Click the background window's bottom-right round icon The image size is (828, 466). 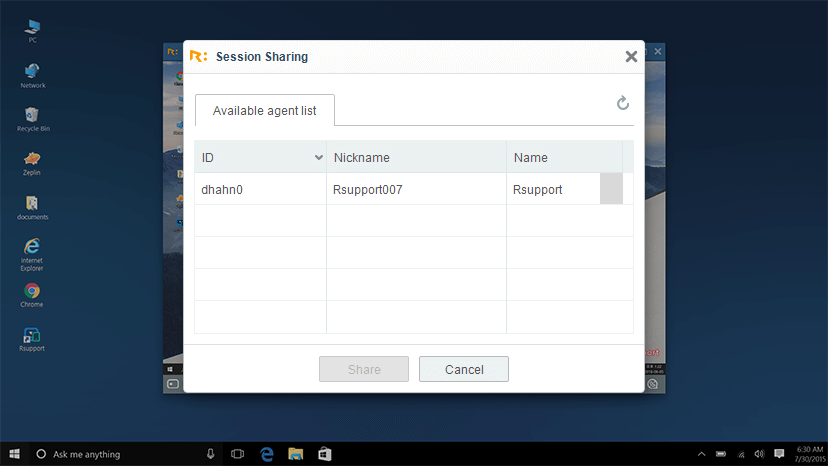tap(653, 384)
